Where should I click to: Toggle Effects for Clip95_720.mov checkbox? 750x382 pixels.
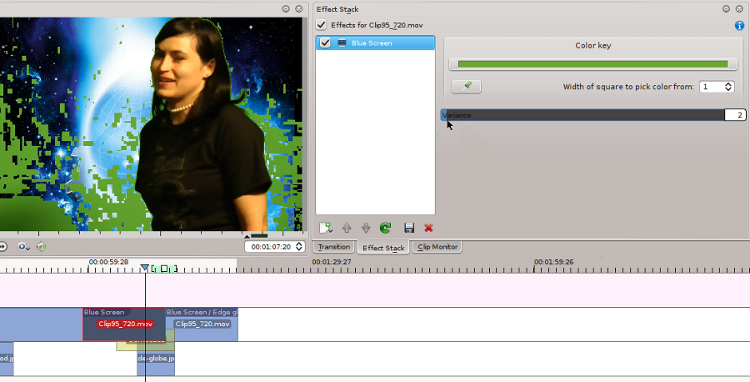tap(321, 25)
